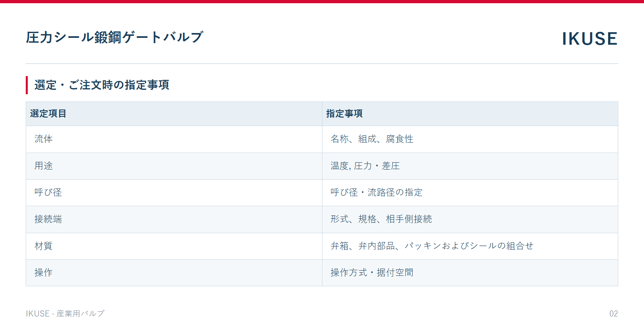Click the footer text IKUSE · 産業用バルブ
644x331 pixels.
click(x=65, y=314)
